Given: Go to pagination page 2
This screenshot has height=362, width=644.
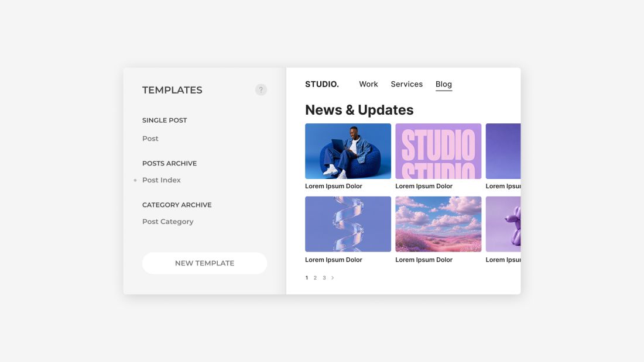Looking at the screenshot, I should click(315, 278).
